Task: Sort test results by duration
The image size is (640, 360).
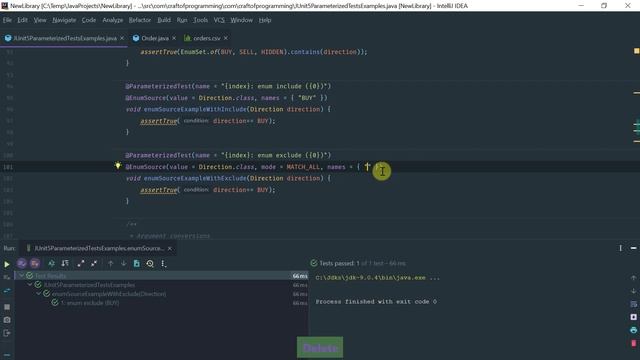Action: tap(65, 264)
